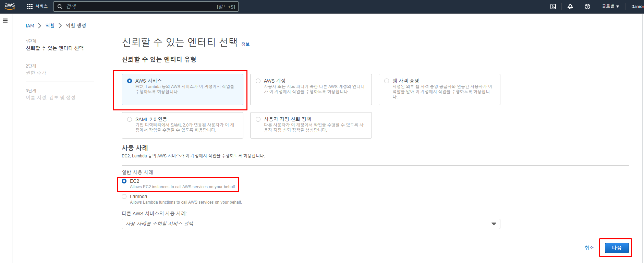Image resolution: width=644 pixels, height=263 pixels.
Task: Click the 사용 사례 heading
Action: point(135,148)
